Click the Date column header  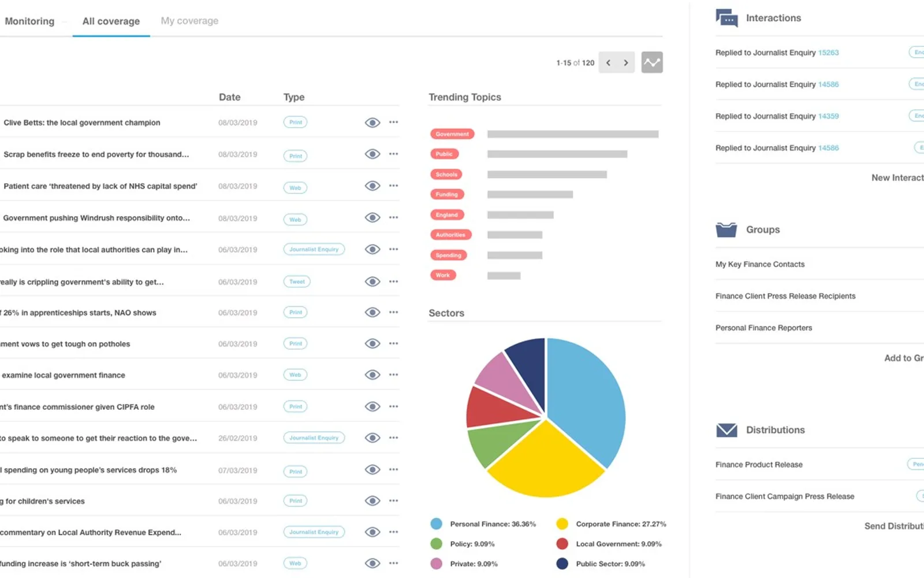click(230, 97)
